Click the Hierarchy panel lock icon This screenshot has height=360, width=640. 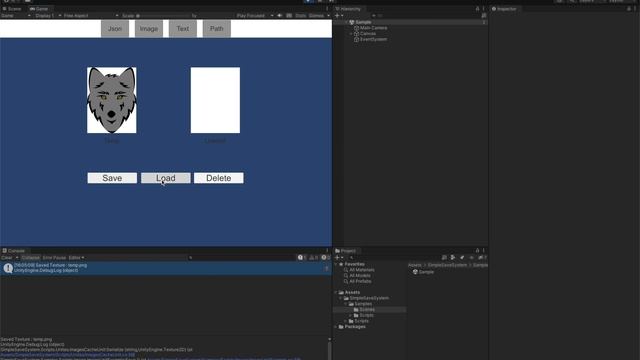coord(478,9)
